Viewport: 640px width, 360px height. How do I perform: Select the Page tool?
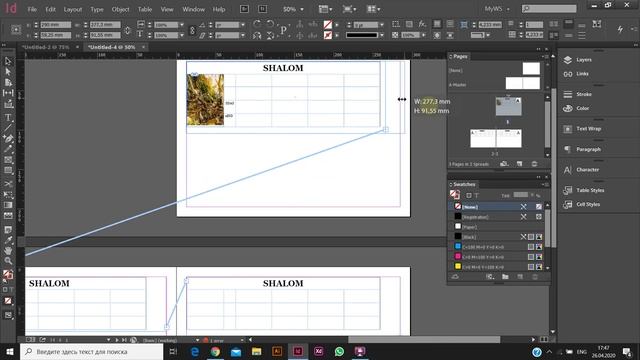(8, 82)
